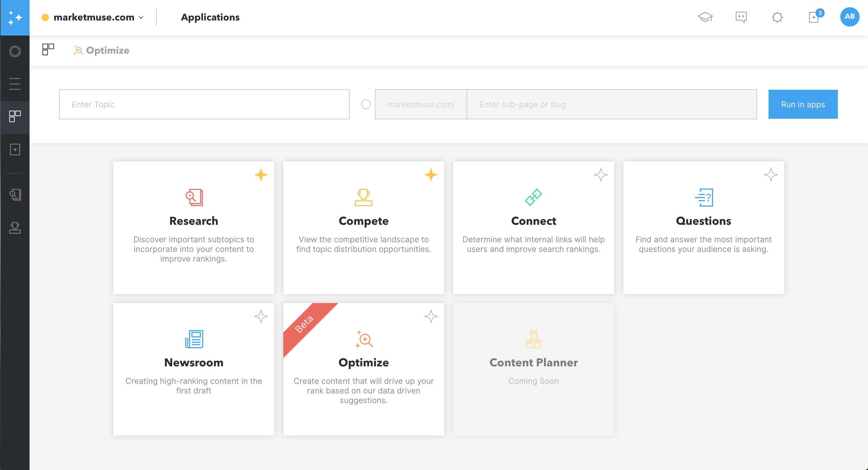
Task: Click the Run in apps button
Action: tap(803, 105)
